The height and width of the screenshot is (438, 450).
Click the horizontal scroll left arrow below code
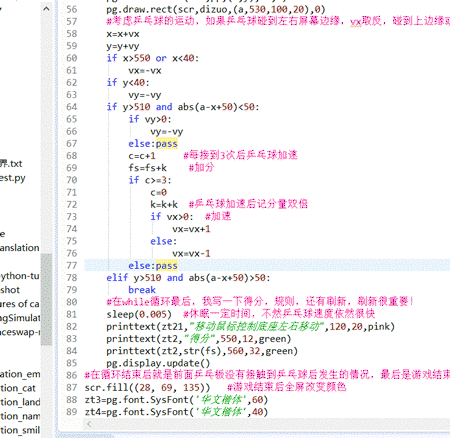coord(89,424)
